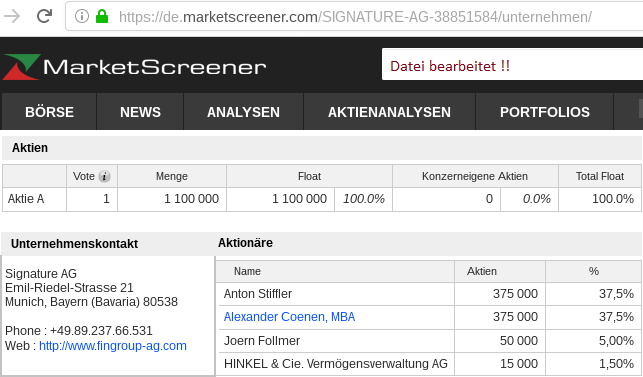Go to the ANALYSEN menu
The width and height of the screenshot is (643, 377).
pyautogui.click(x=243, y=112)
